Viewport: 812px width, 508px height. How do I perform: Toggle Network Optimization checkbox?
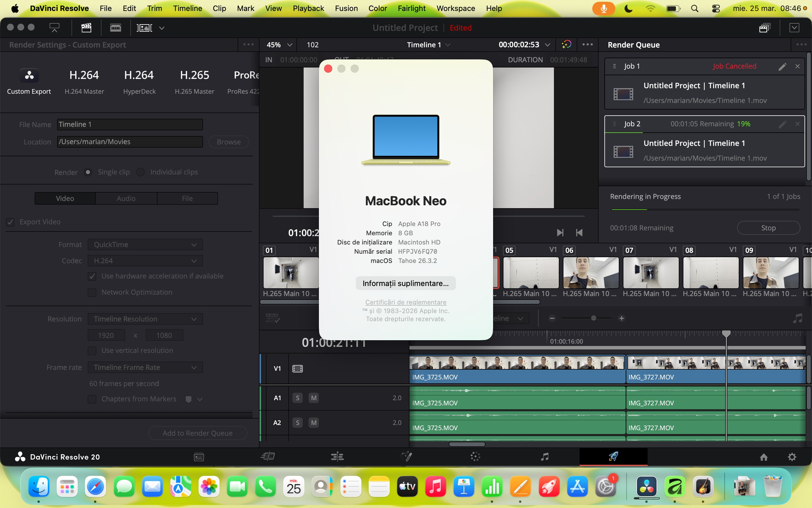click(92, 292)
